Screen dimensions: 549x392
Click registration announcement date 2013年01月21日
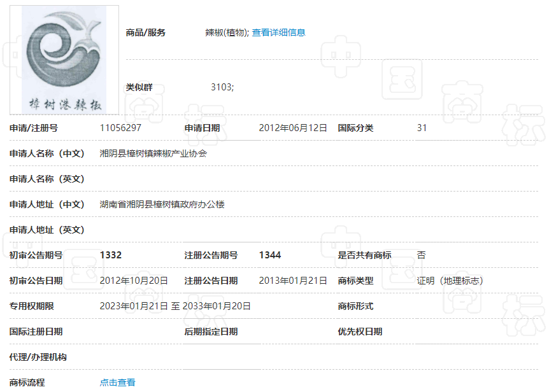pyautogui.click(x=293, y=281)
